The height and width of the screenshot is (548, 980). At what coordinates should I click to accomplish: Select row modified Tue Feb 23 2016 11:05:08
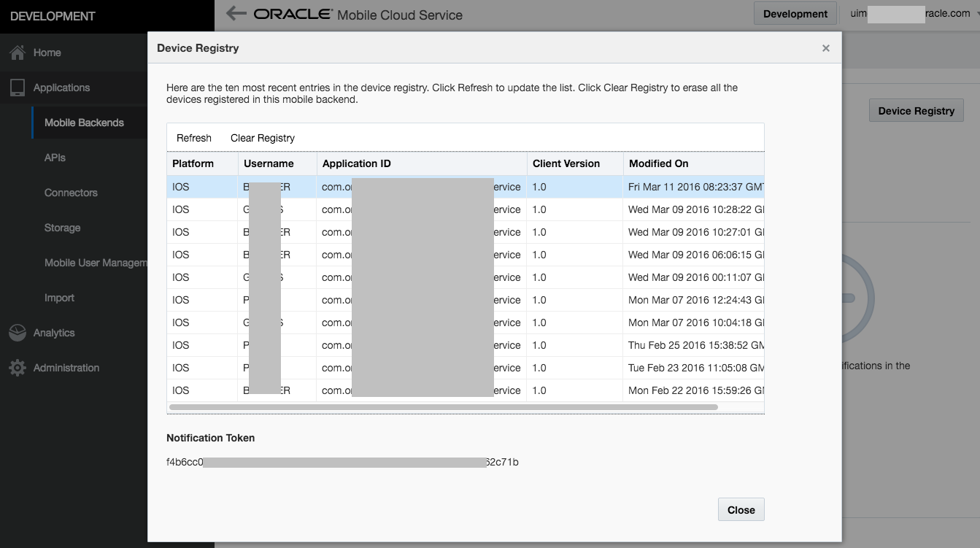click(x=466, y=368)
